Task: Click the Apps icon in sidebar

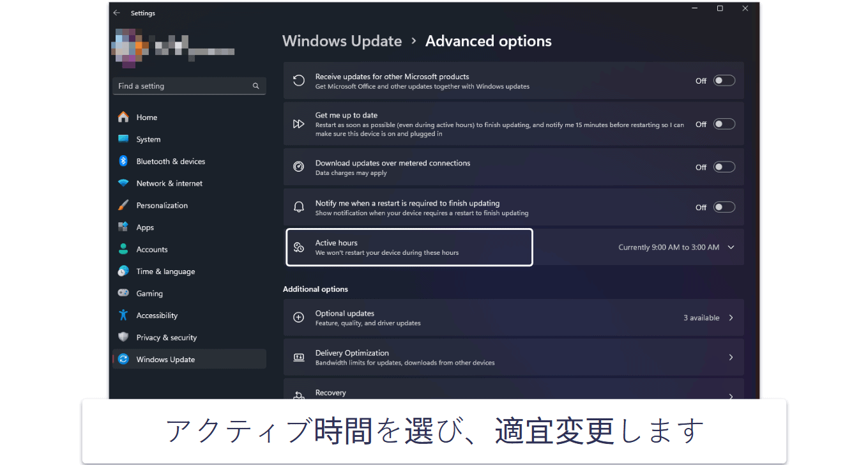Action: tap(123, 227)
